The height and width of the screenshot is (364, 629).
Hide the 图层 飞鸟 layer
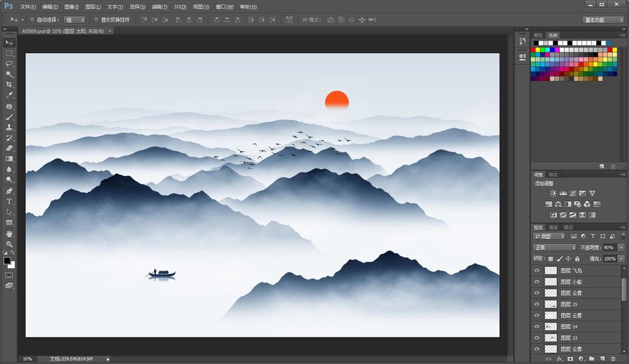click(x=537, y=270)
